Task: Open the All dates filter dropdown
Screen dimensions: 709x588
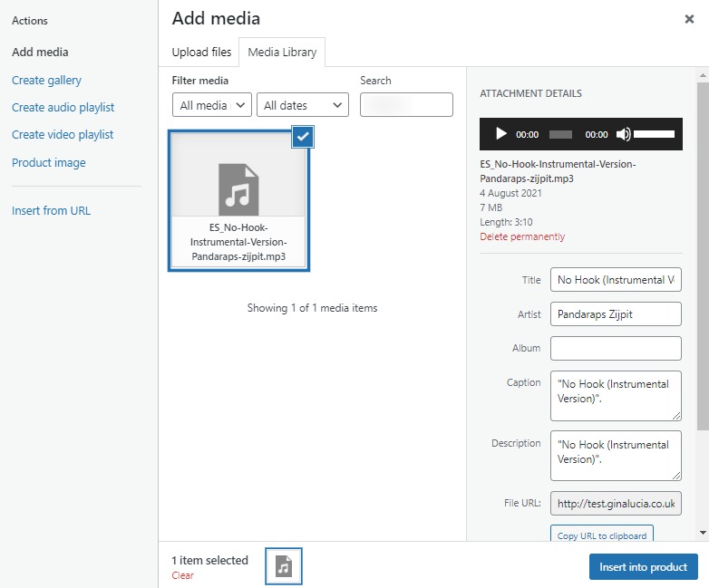Action: tap(303, 105)
